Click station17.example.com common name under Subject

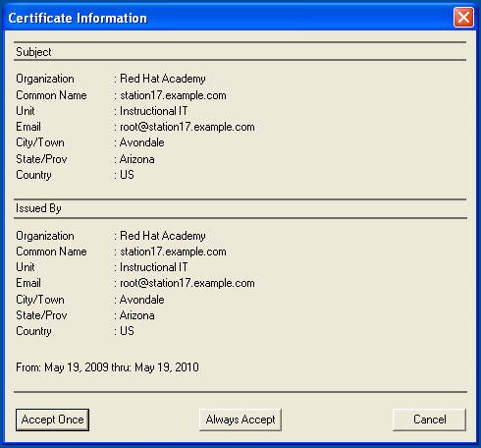tap(173, 95)
